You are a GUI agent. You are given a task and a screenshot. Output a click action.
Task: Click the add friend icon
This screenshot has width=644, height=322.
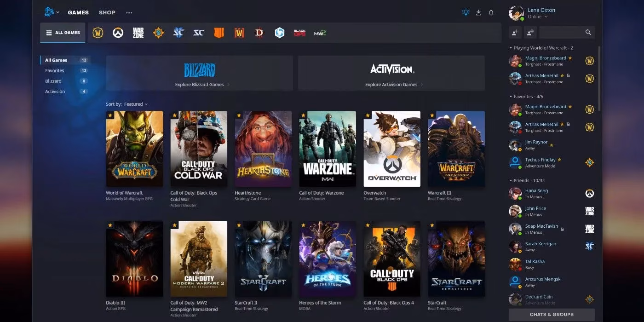tap(515, 32)
